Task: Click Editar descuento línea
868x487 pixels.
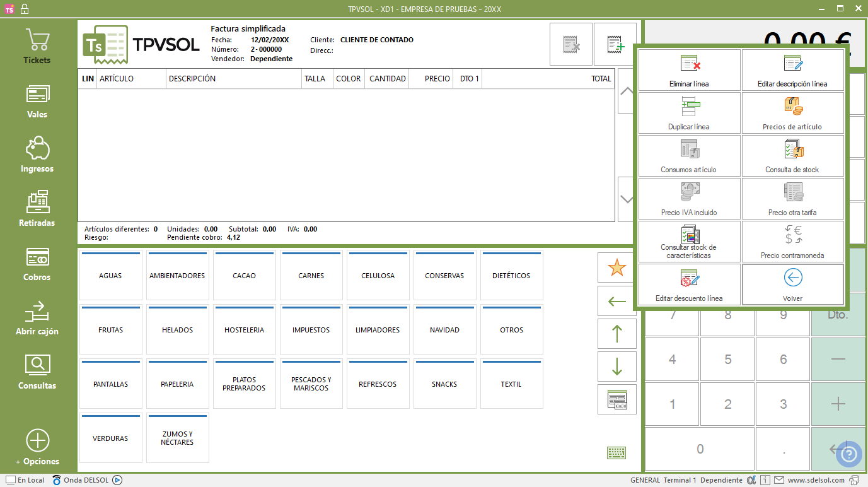Action: [690, 285]
